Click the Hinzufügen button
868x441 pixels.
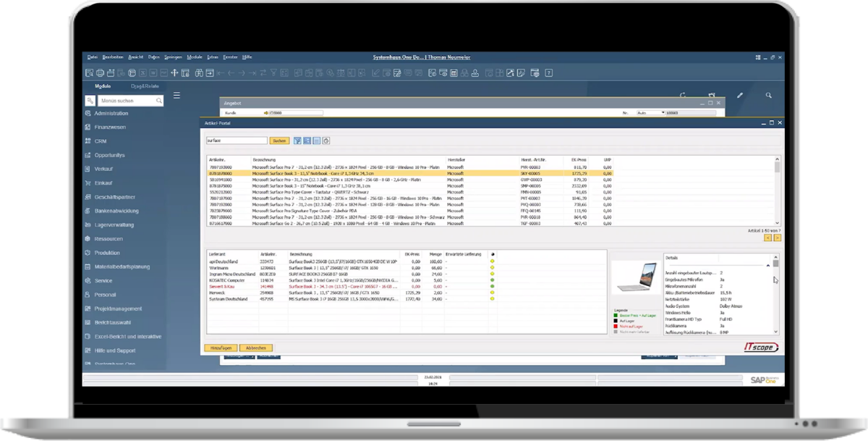click(221, 348)
